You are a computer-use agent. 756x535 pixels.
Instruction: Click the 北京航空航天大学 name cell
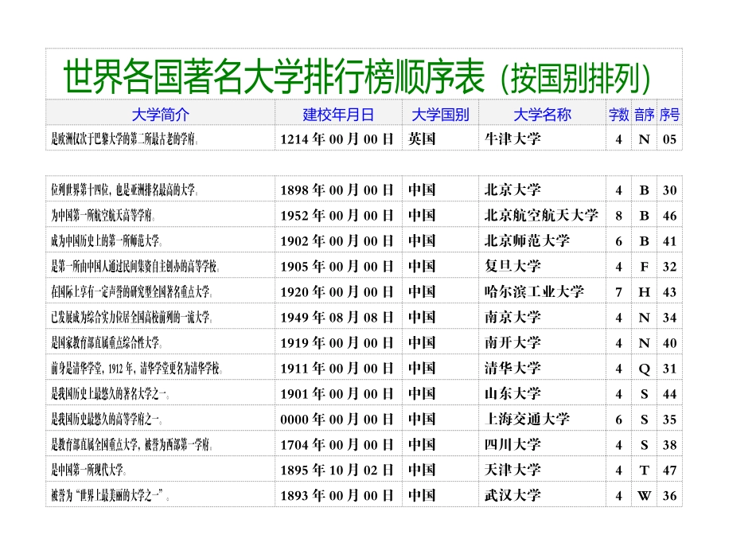coord(541,215)
